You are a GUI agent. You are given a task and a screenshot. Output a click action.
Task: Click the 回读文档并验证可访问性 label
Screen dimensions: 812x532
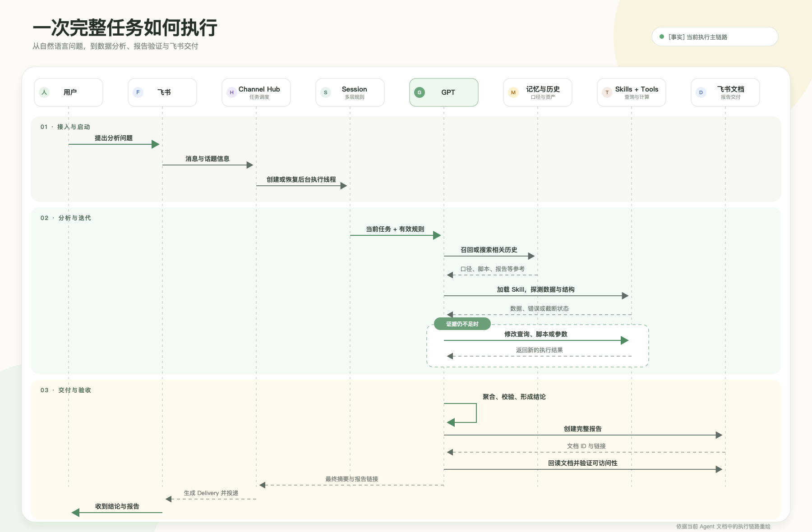click(583, 463)
